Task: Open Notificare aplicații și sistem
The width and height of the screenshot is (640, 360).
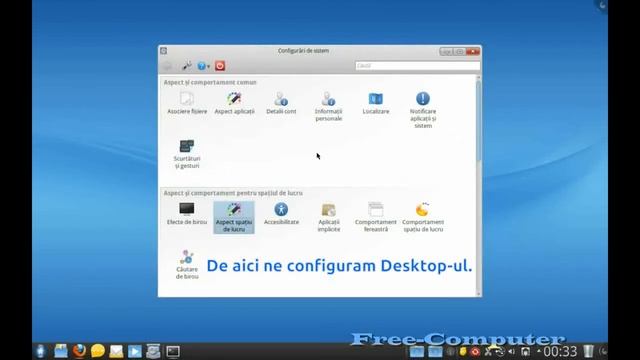Action: click(423, 110)
